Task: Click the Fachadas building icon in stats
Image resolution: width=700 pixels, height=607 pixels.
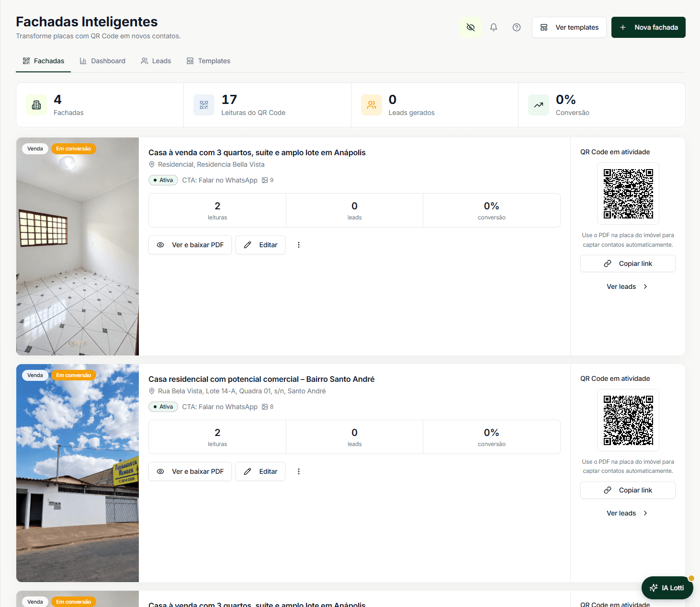Action: [x=36, y=105]
